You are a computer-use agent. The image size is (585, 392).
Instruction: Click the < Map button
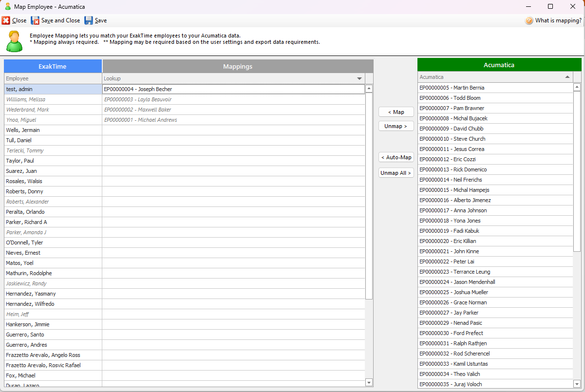click(396, 112)
